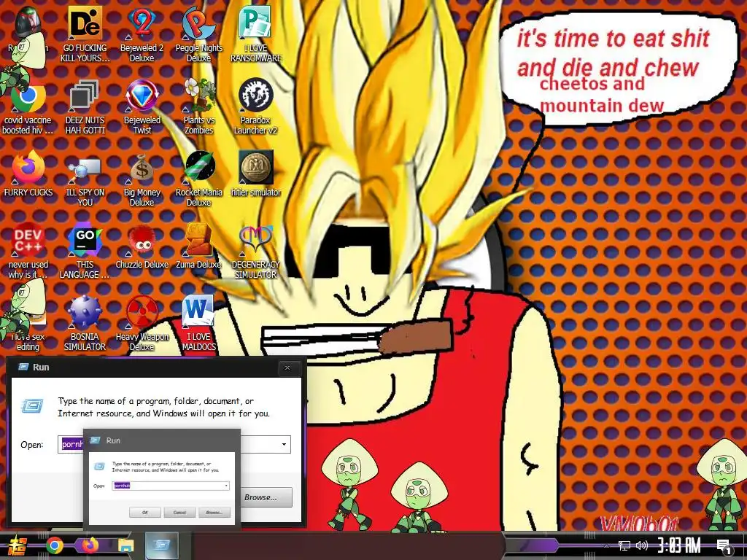This screenshot has height=560, width=747.
Task: Click the Open input in the smaller Run dialog
Action: pos(171,486)
